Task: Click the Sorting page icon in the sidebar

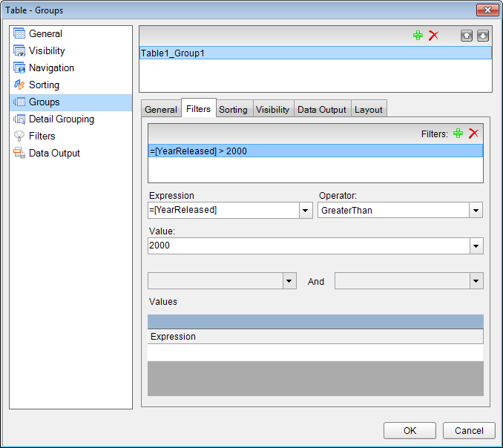Action: pyautogui.click(x=19, y=85)
